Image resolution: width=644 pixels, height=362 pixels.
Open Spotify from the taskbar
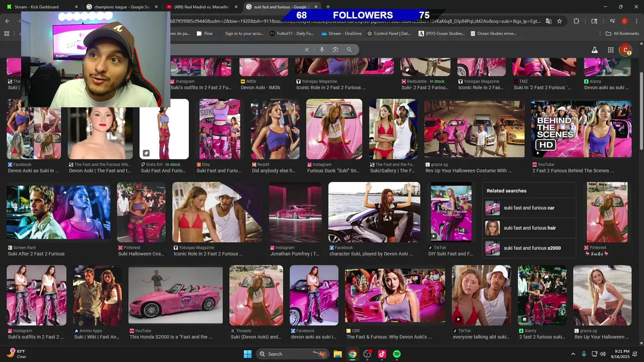(x=396, y=354)
